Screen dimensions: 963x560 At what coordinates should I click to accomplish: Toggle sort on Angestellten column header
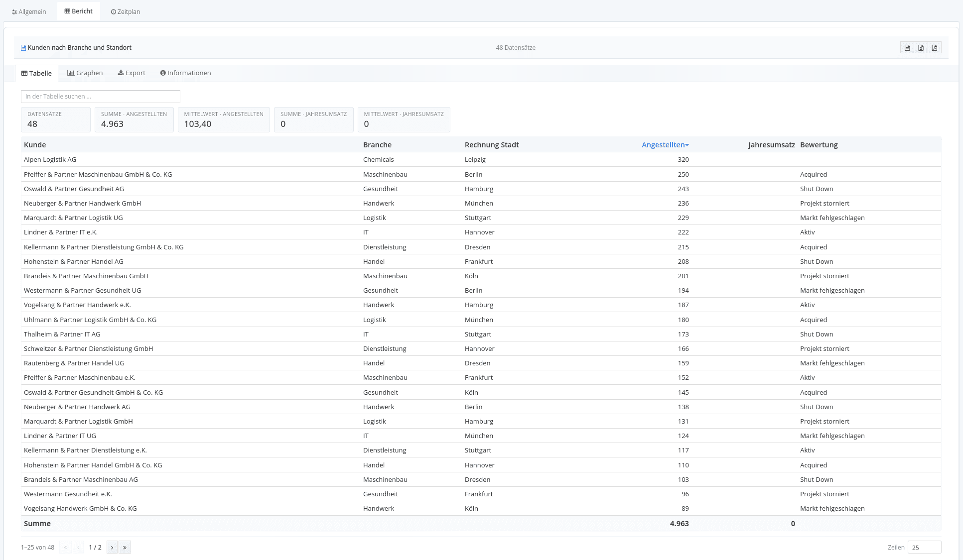pos(665,145)
